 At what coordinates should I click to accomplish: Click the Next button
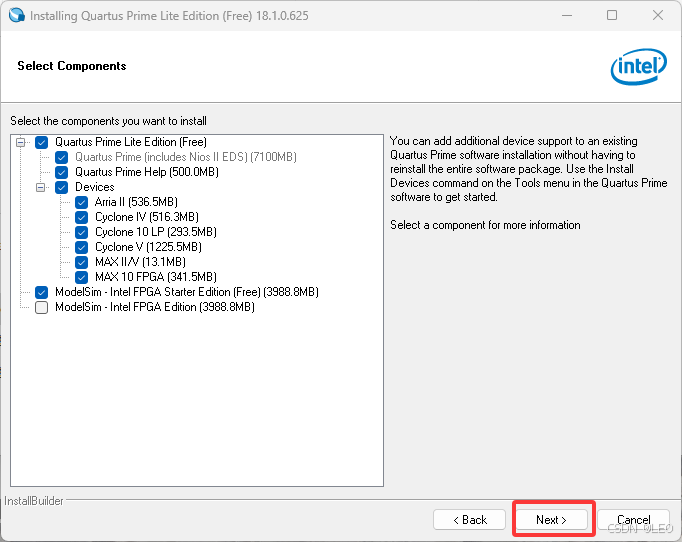coord(551,519)
